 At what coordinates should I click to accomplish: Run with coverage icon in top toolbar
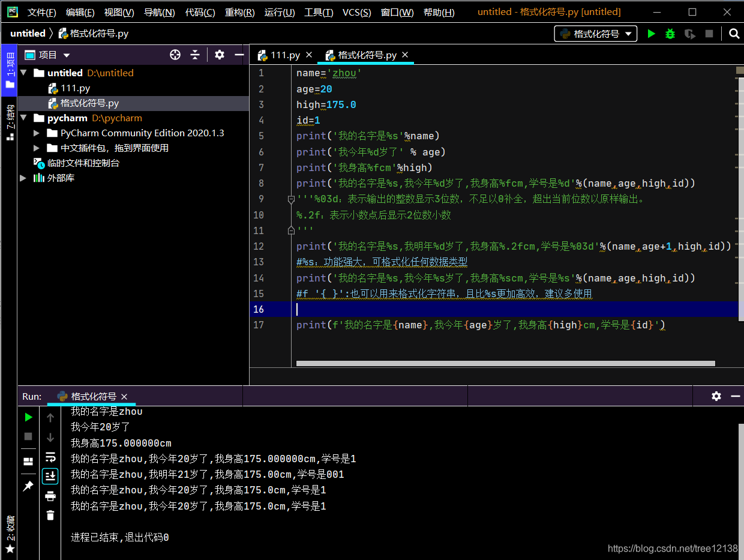click(x=690, y=34)
